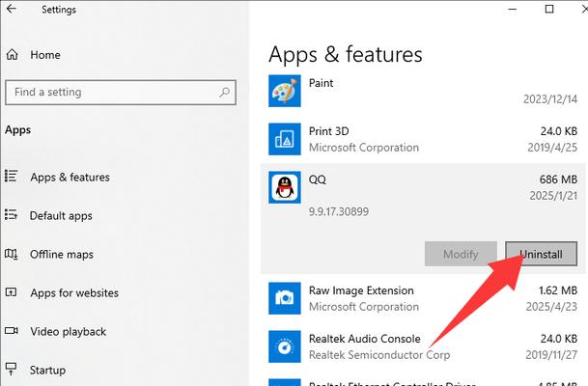Select the QQ penguin icon
Viewport: 588px width, 386px height.
pyautogui.click(x=285, y=187)
